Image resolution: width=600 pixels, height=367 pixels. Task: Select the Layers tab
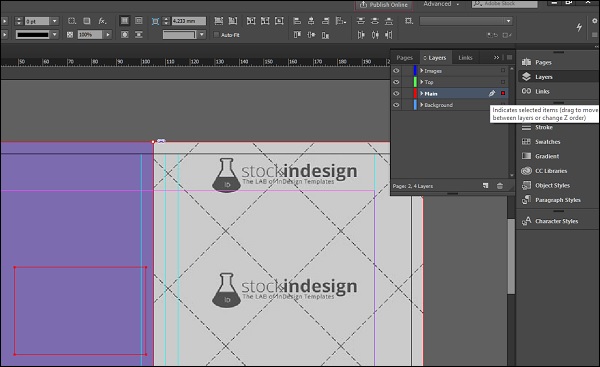pos(435,57)
